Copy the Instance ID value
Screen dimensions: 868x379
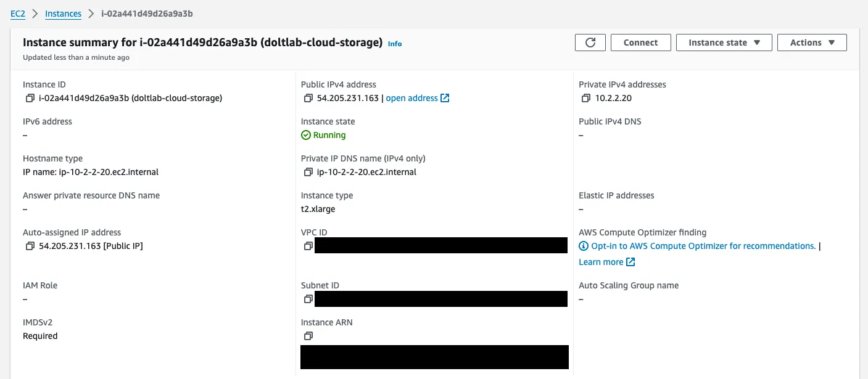pyautogui.click(x=30, y=98)
